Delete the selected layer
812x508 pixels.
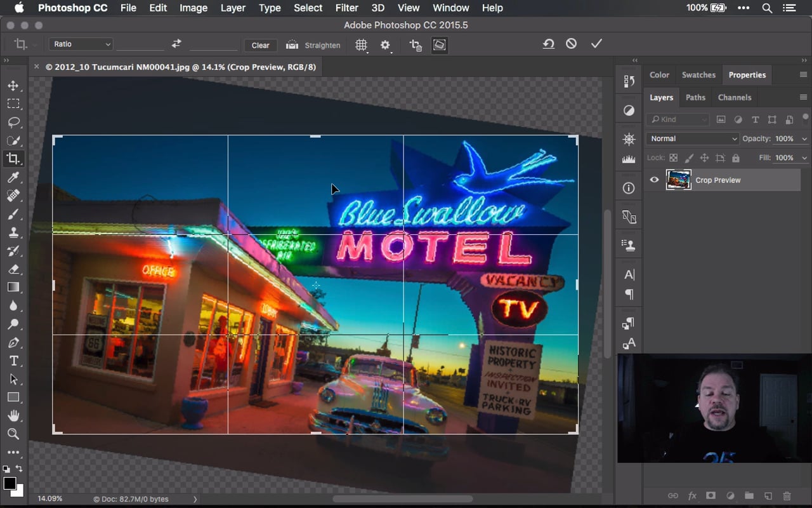tap(787, 496)
